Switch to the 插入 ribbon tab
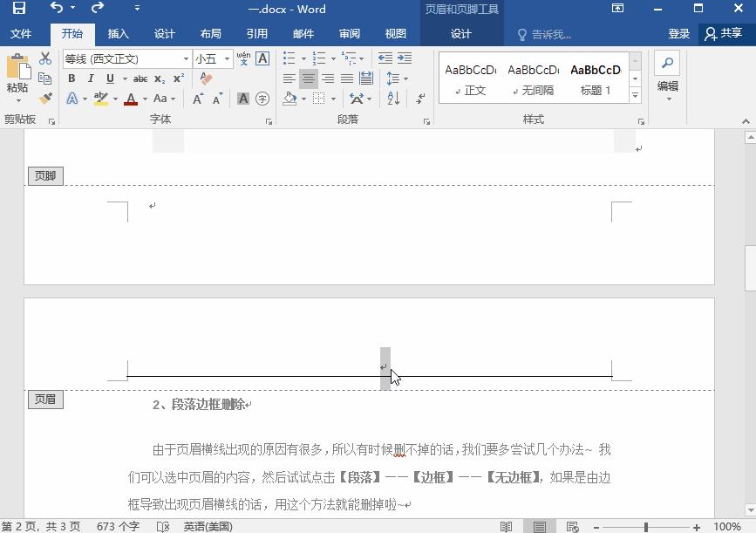 click(x=119, y=33)
